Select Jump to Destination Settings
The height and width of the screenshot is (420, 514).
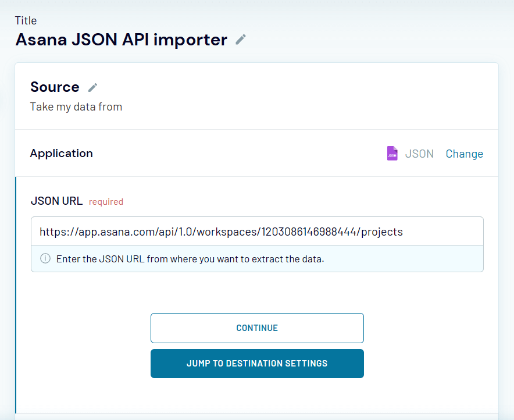coord(257,363)
